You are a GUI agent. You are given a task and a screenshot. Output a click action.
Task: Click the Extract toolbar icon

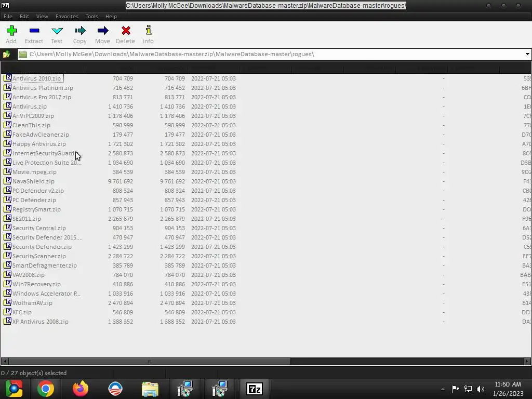point(34,31)
